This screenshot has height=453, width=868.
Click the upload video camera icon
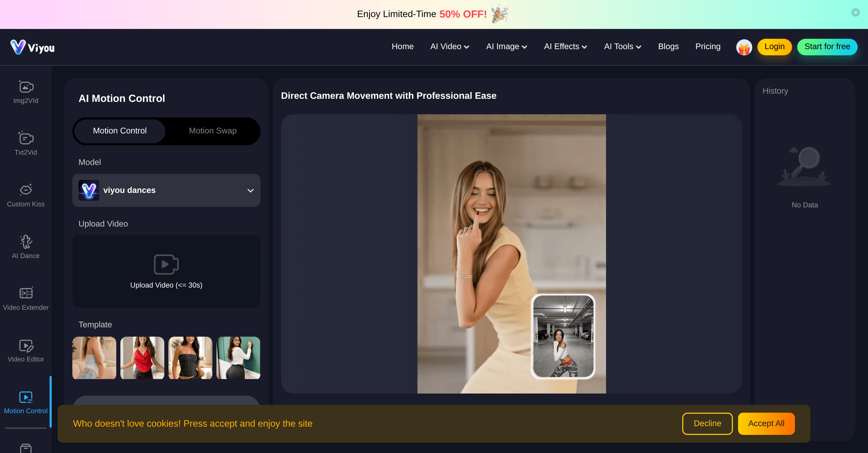click(x=166, y=265)
